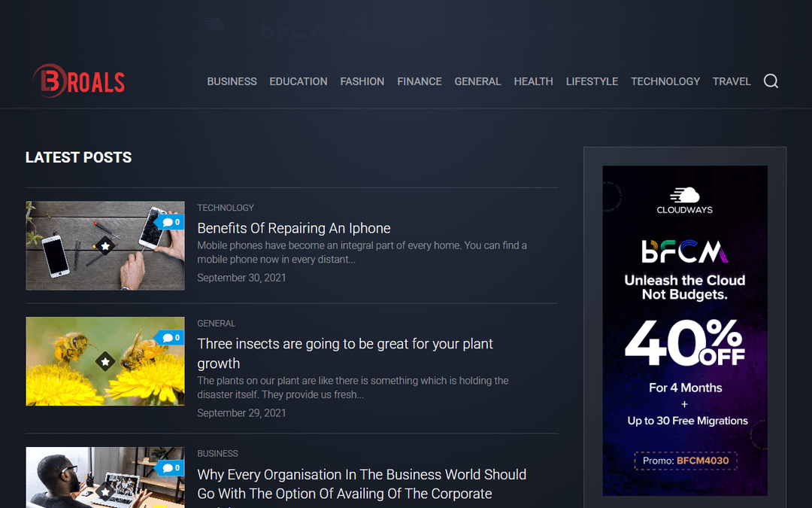This screenshot has width=812, height=508.
Task: Click star badge on bees thumbnail
Action: tap(105, 361)
